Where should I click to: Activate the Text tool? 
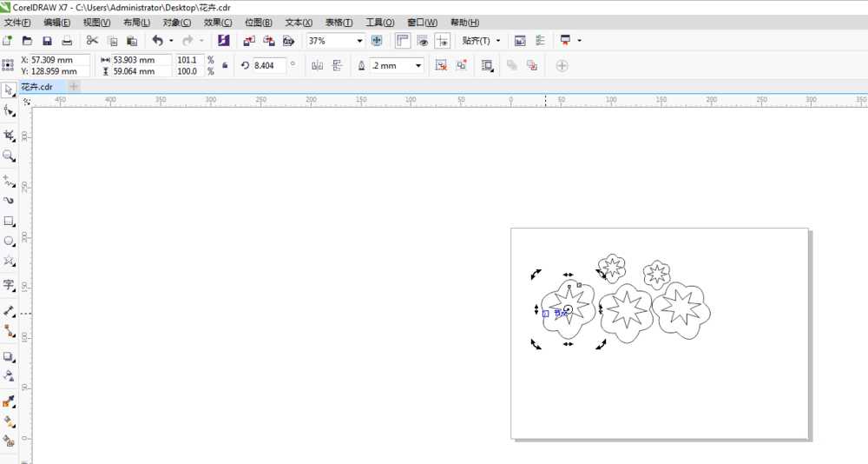coord(9,285)
